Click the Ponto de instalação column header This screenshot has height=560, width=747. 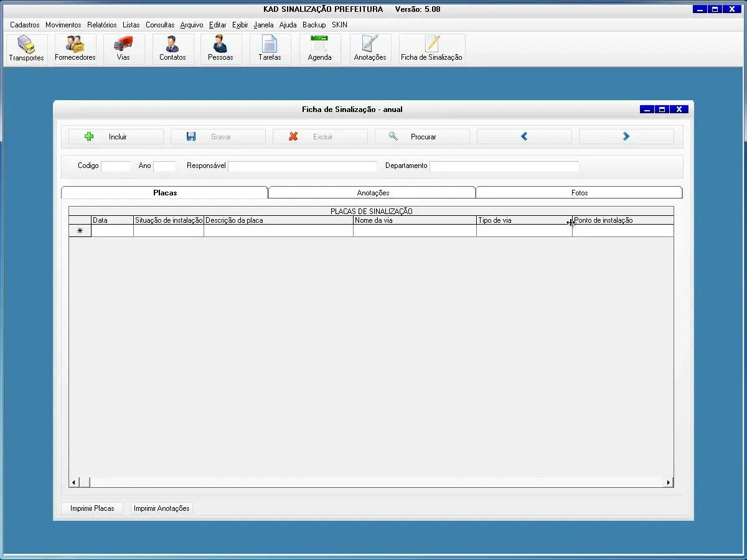tap(623, 220)
